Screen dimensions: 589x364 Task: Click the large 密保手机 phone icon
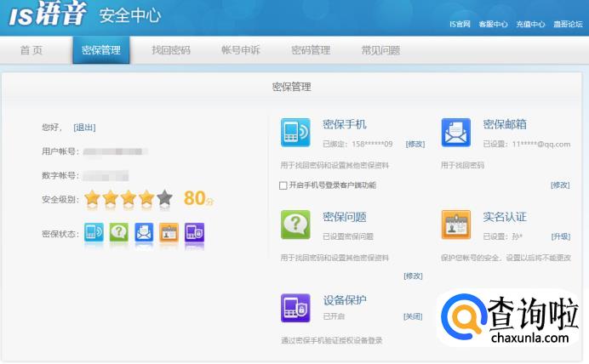[295, 133]
